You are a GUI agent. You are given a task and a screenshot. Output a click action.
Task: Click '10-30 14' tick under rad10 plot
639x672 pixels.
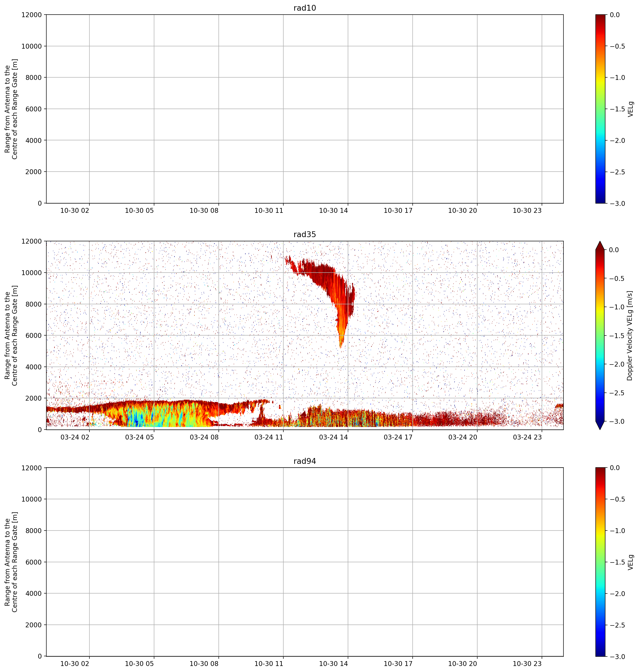pyautogui.click(x=333, y=210)
